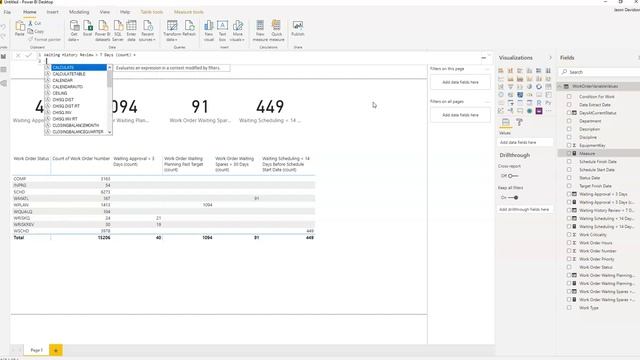Check the Discipline field checkbox
The width and height of the screenshot is (640, 360).
click(569, 137)
